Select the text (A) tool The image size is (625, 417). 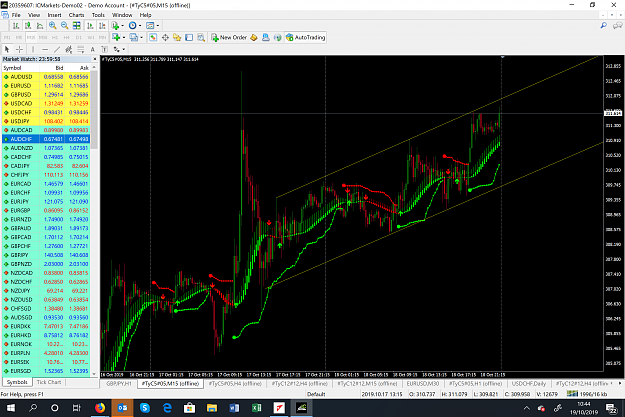[92, 49]
